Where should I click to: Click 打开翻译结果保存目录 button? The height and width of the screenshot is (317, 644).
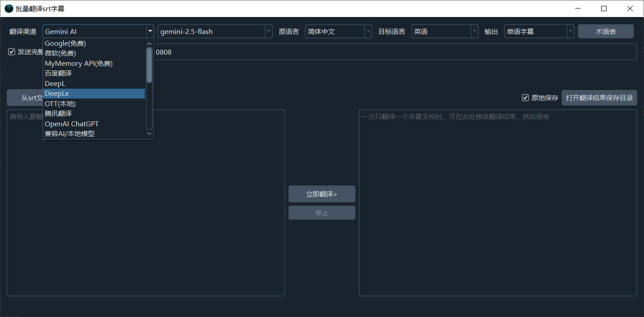tap(599, 98)
